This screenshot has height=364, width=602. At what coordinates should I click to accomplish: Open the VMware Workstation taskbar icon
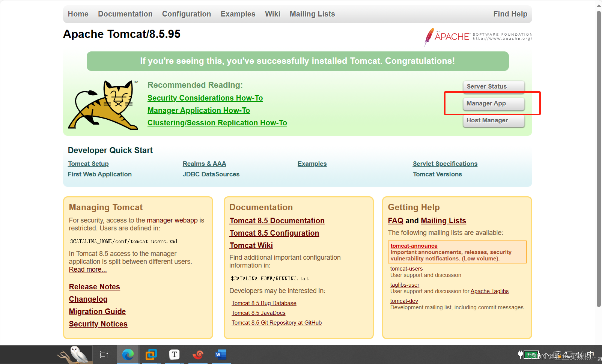[151, 355]
